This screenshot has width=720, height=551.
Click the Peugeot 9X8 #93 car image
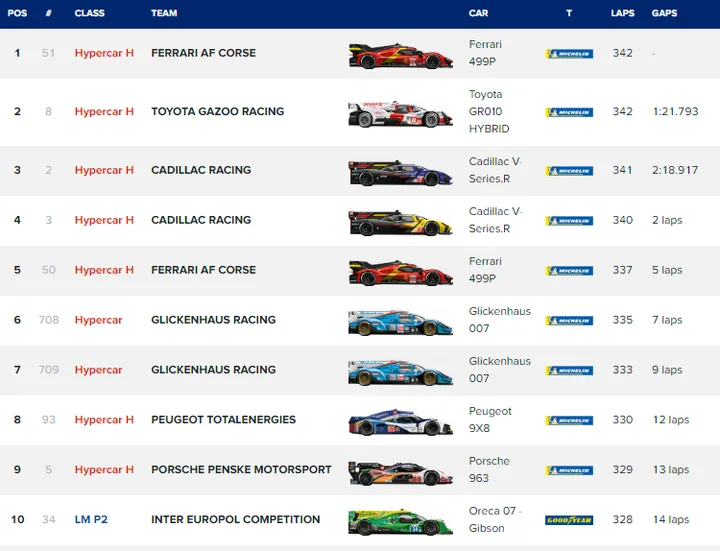(401, 422)
